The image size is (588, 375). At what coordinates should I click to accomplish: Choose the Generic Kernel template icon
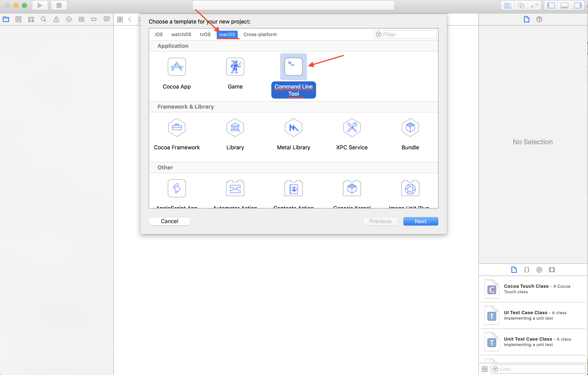pyautogui.click(x=352, y=188)
